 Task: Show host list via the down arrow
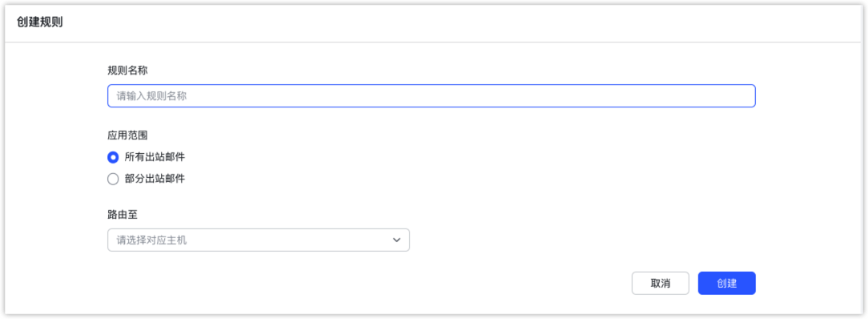(396, 240)
